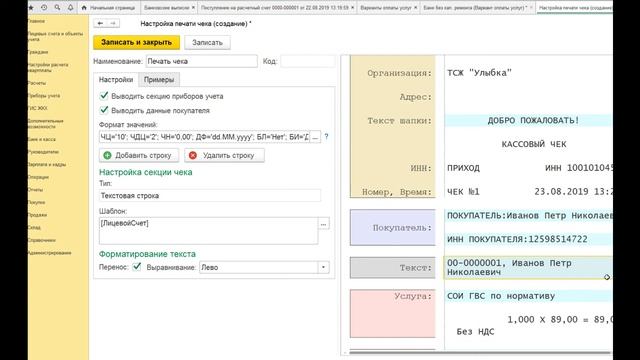Open format string editor ellipsis button
The height and width of the screenshot is (360, 640).
(315, 137)
